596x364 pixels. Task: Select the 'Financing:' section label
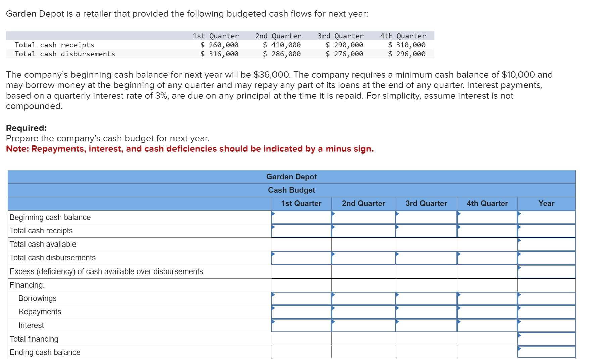27,285
